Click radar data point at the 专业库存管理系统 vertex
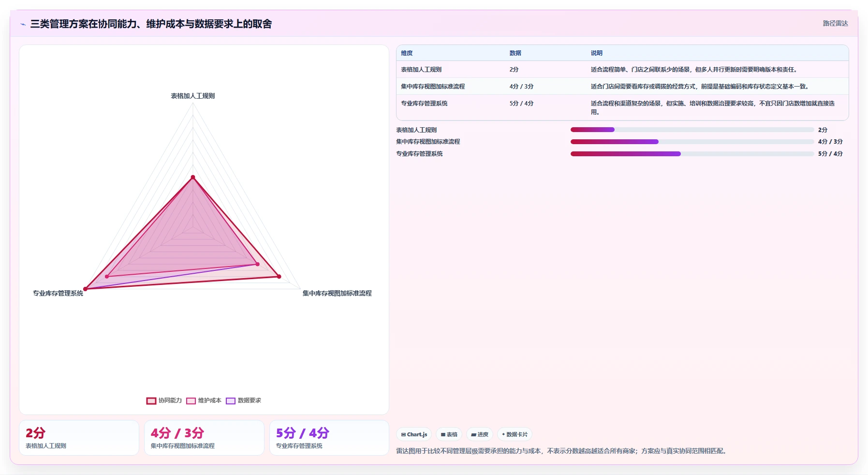868x475 pixels. pos(85,289)
